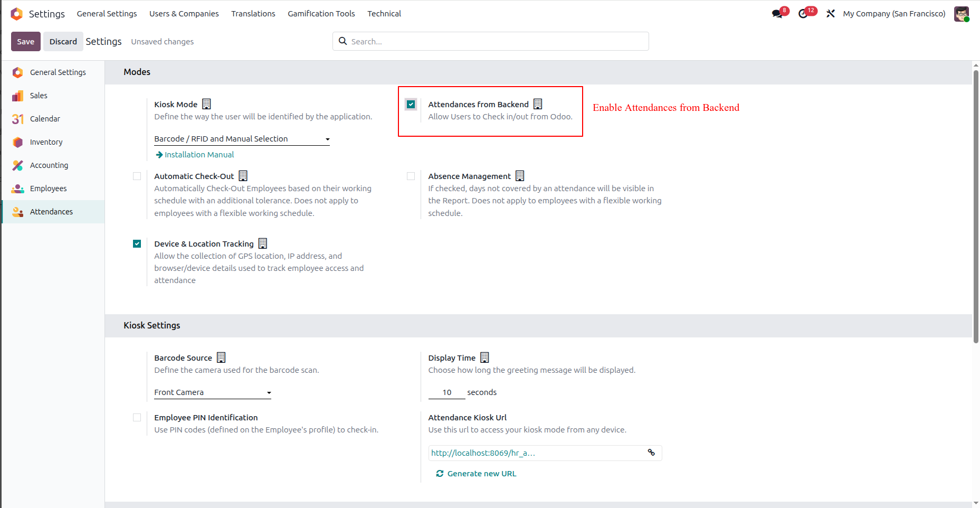Click the Settings app title
This screenshot has height=508, width=980.
[47, 14]
